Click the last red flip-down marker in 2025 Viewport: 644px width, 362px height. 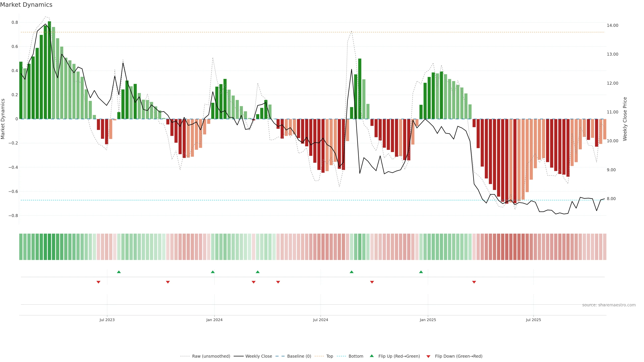click(x=474, y=282)
